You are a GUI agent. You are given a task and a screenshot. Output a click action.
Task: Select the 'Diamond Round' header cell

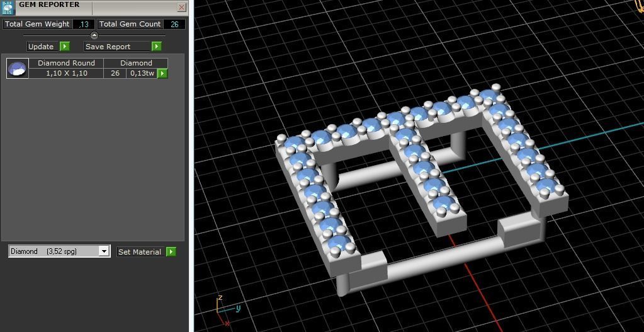tap(66, 63)
